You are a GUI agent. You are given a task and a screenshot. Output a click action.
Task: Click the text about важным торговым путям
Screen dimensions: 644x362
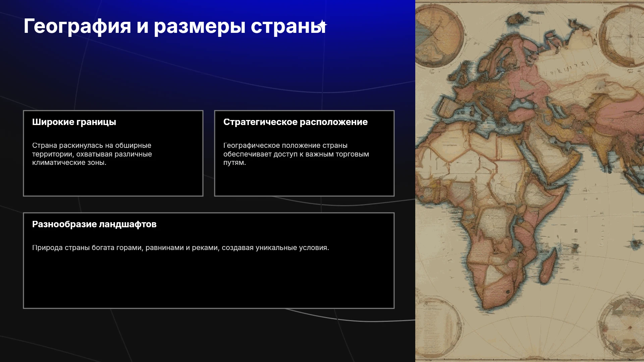click(296, 154)
